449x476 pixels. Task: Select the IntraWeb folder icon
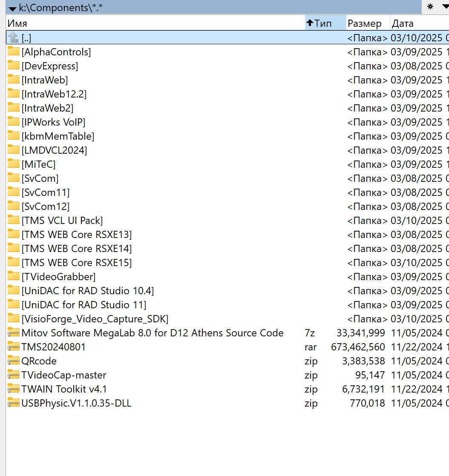(x=13, y=79)
